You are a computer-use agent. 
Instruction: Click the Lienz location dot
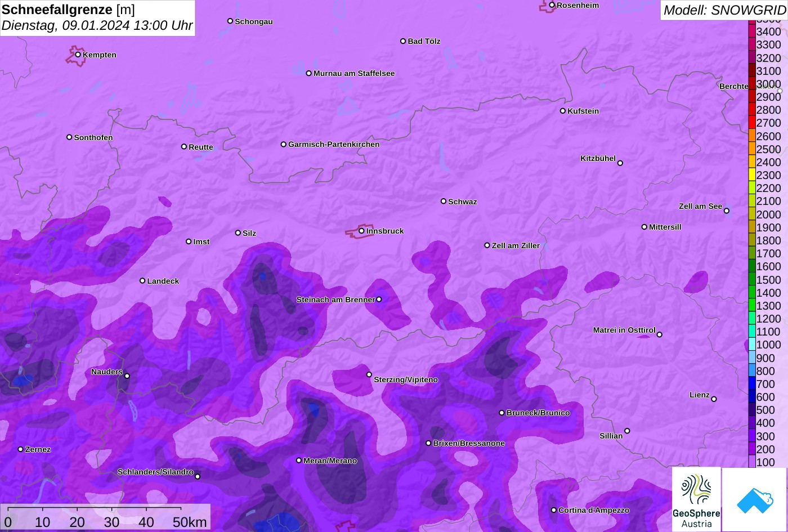click(714, 399)
